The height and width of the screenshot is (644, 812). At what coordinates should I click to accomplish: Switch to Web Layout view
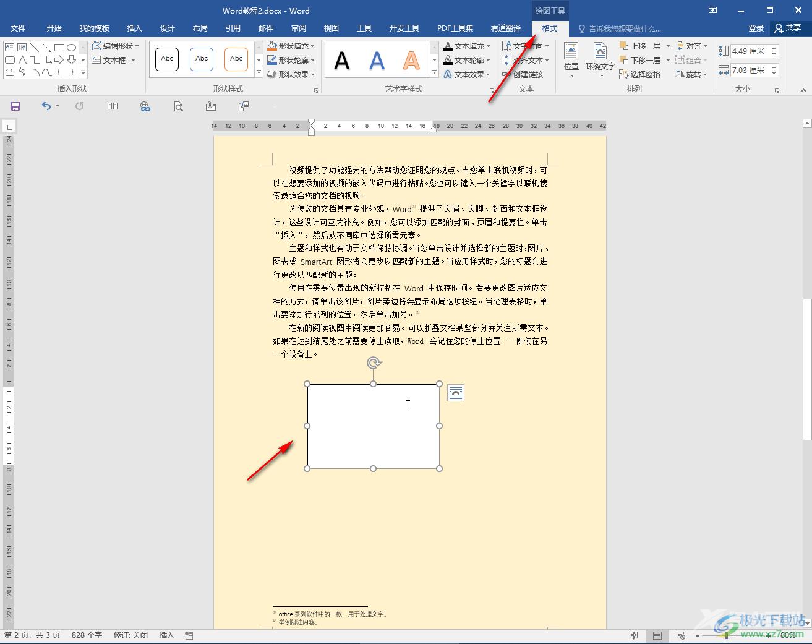tap(681, 635)
